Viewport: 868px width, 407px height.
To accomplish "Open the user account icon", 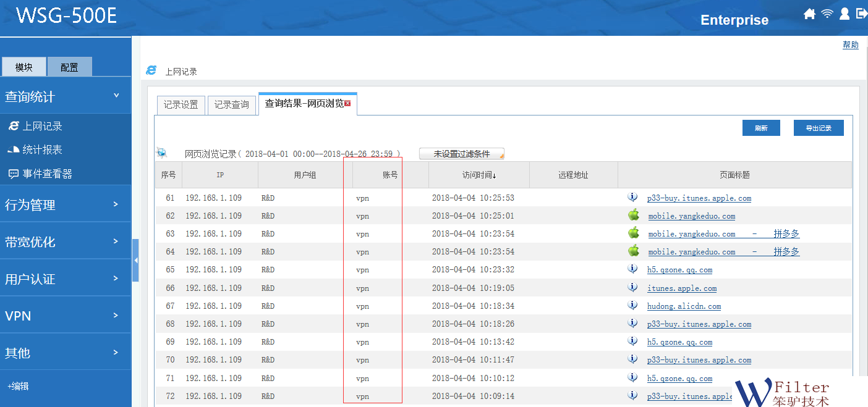I will [x=845, y=14].
